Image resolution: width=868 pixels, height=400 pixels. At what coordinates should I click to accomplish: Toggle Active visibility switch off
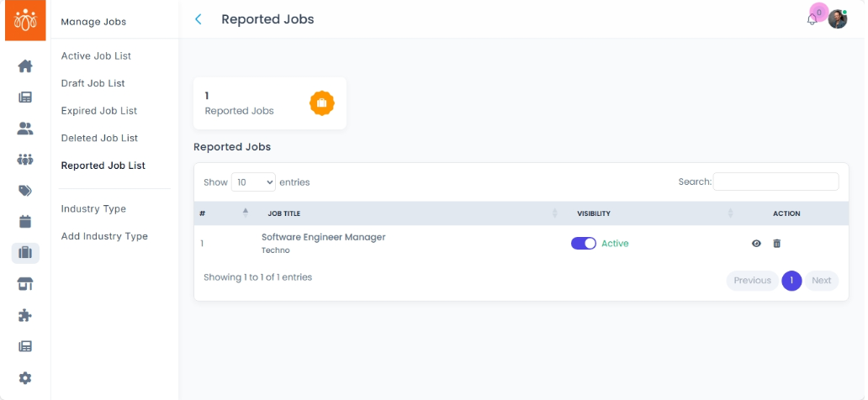click(583, 244)
